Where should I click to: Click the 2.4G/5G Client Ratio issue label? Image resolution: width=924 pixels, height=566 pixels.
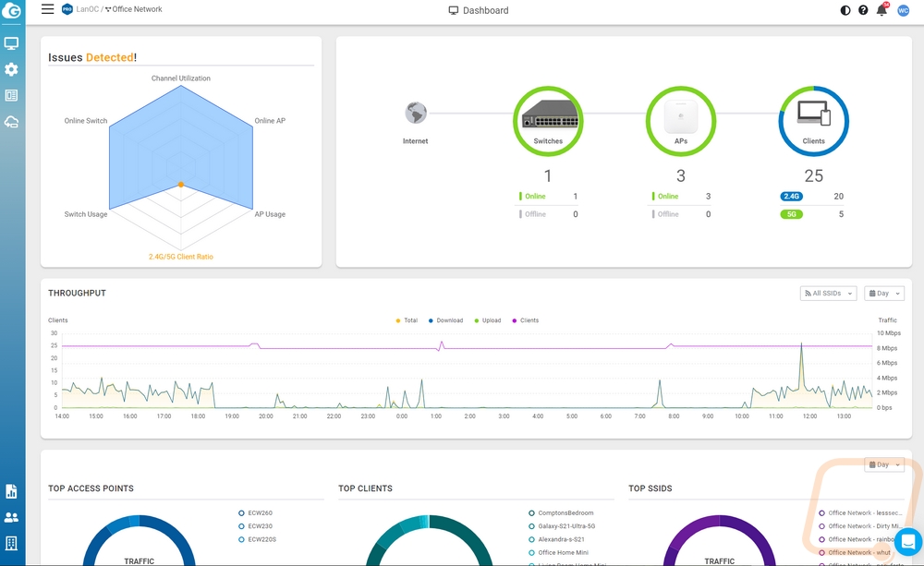(181, 257)
